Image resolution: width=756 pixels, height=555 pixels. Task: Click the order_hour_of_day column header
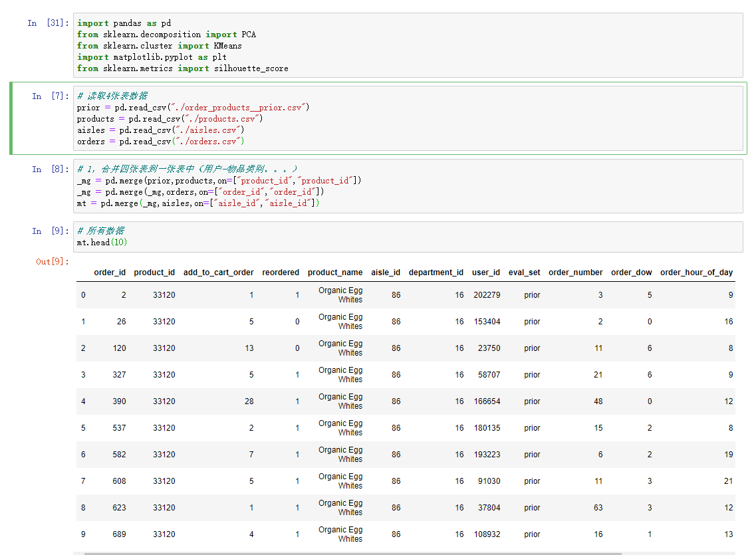click(697, 273)
